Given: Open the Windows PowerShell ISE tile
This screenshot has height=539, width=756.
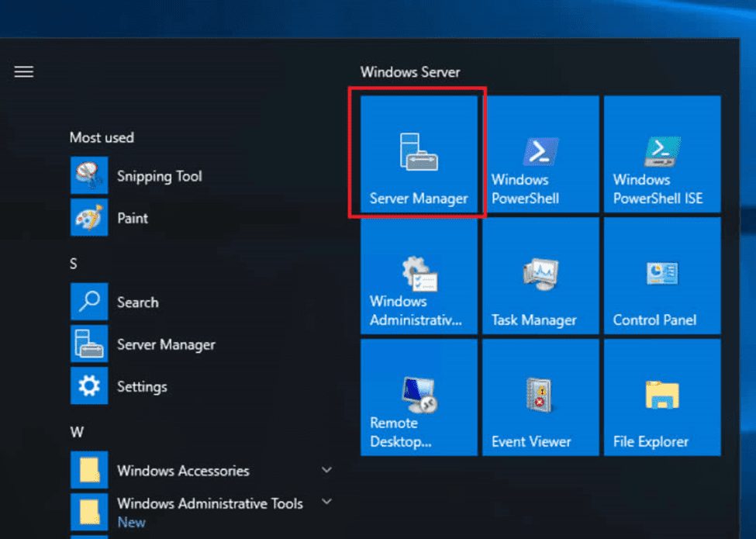Looking at the screenshot, I should coord(662,154).
